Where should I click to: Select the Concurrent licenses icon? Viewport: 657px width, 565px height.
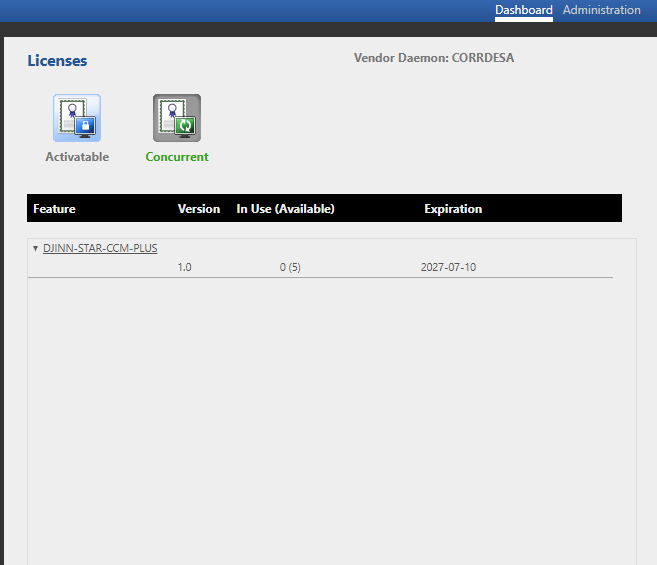[x=177, y=118]
